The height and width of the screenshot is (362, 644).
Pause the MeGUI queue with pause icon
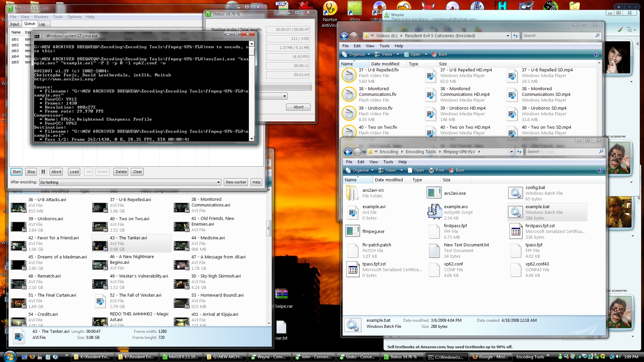[43, 172]
